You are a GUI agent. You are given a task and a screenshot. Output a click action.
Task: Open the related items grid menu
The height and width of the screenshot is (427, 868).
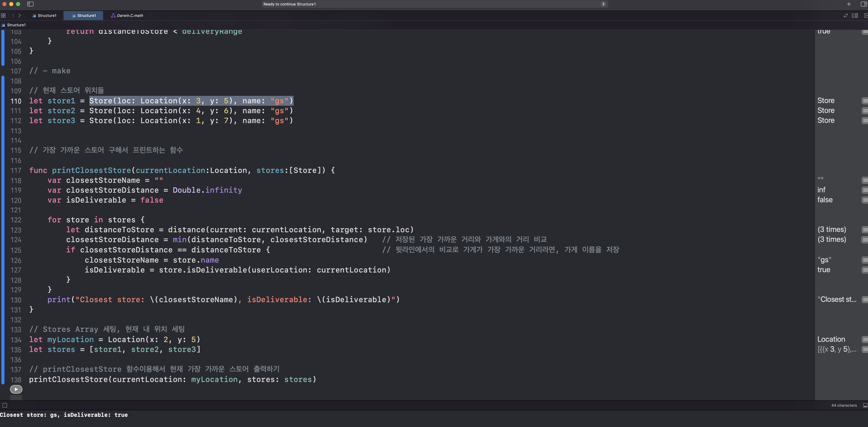click(3, 16)
